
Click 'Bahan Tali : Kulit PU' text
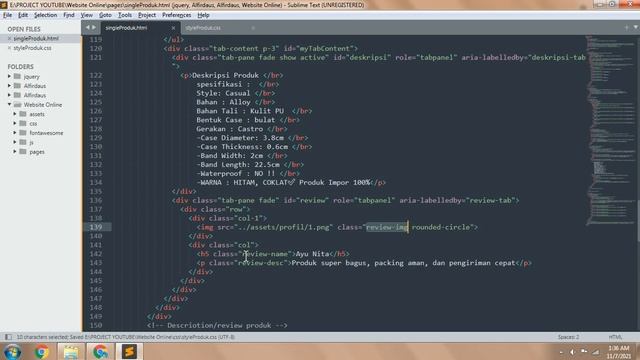click(240, 111)
